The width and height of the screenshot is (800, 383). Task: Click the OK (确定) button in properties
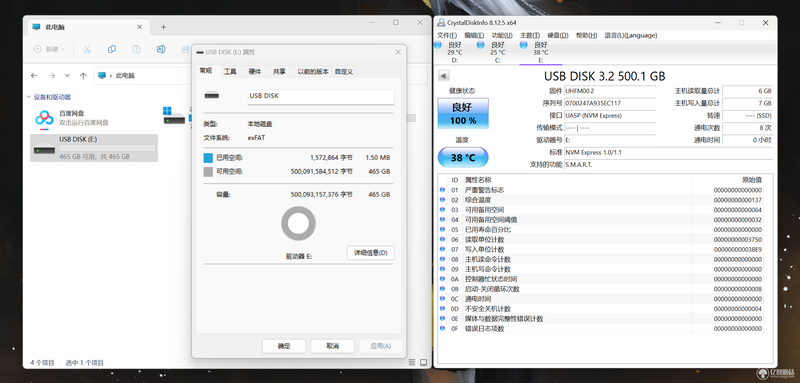pyautogui.click(x=284, y=346)
